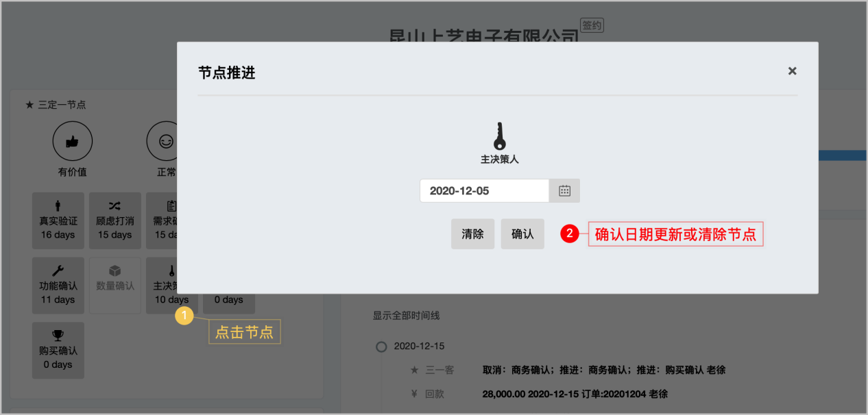Image resolution: width=868 pixels, height=415 pixels.
Task: Close the 节点推进 dialog
Action: click(x=792, y=71)
